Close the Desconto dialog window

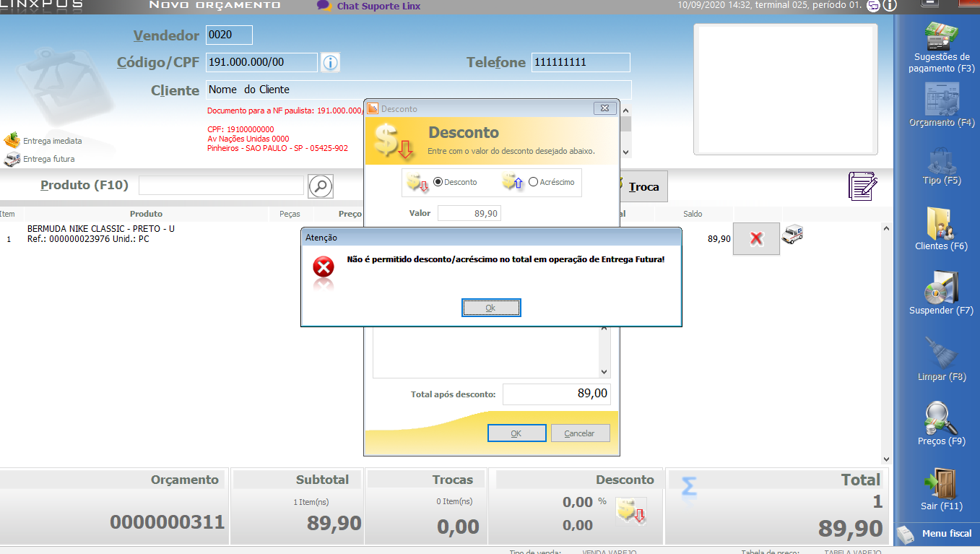coord(604,108)
